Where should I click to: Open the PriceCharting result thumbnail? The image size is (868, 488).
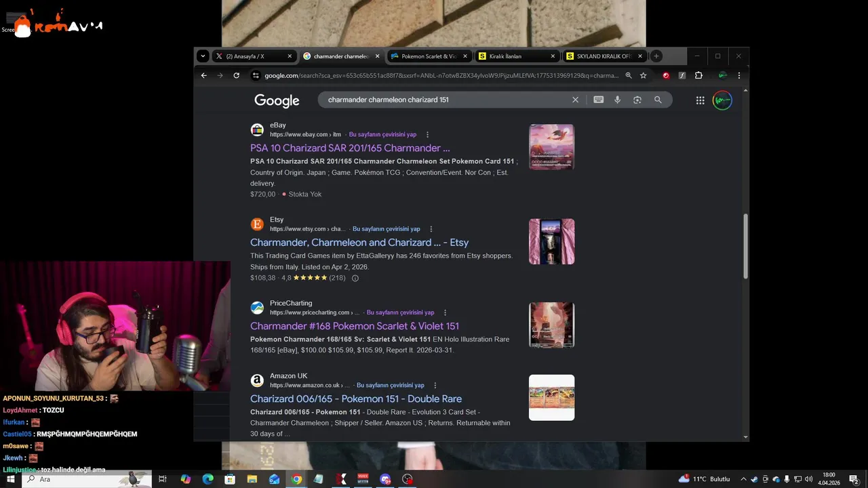pyautogui.click(x=551, y=325)
